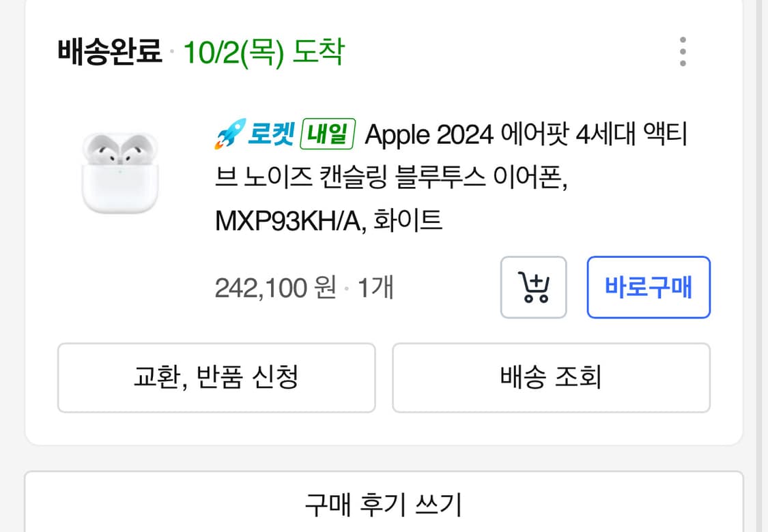The image size is (768, 532).
Task: Click the 내일 next-day delivery badge
Action: [x=328, y=134]
